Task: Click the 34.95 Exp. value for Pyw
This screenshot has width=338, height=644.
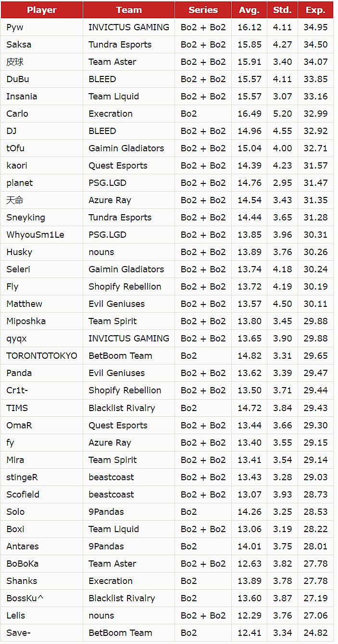Action: click(x=315, y=27)
